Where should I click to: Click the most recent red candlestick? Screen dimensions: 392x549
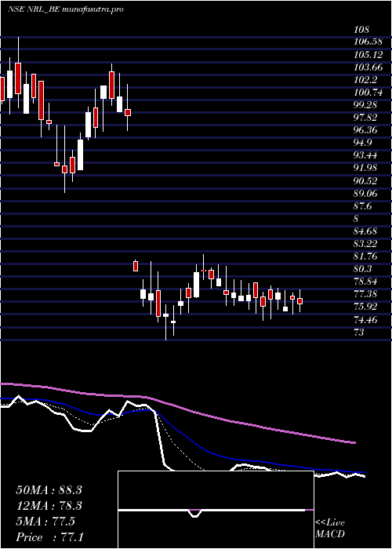click(x=300, y=301)
